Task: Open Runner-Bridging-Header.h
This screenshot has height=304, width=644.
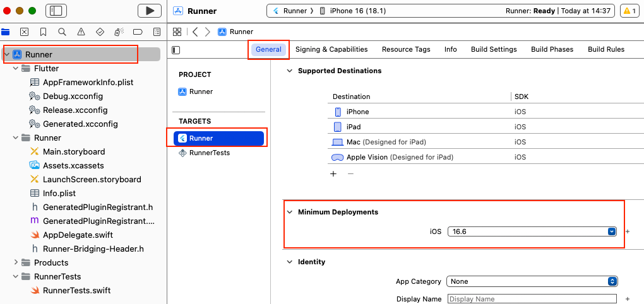Action: 87,248
